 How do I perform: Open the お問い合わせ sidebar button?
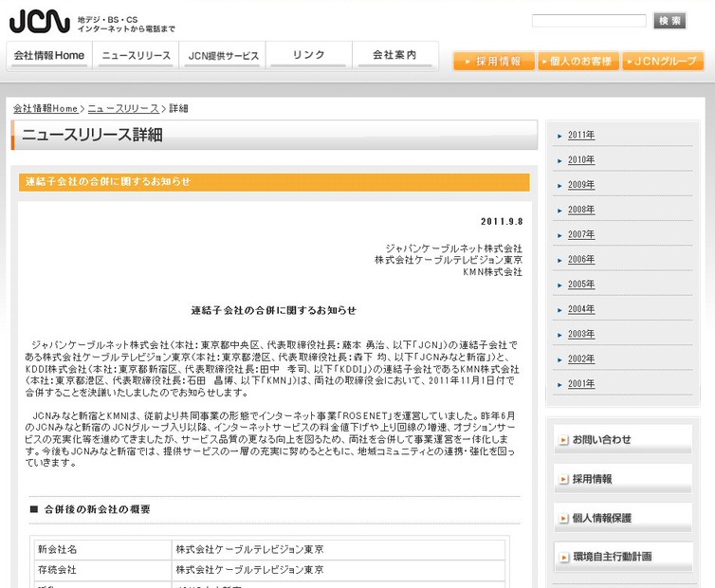coord(623,439)
